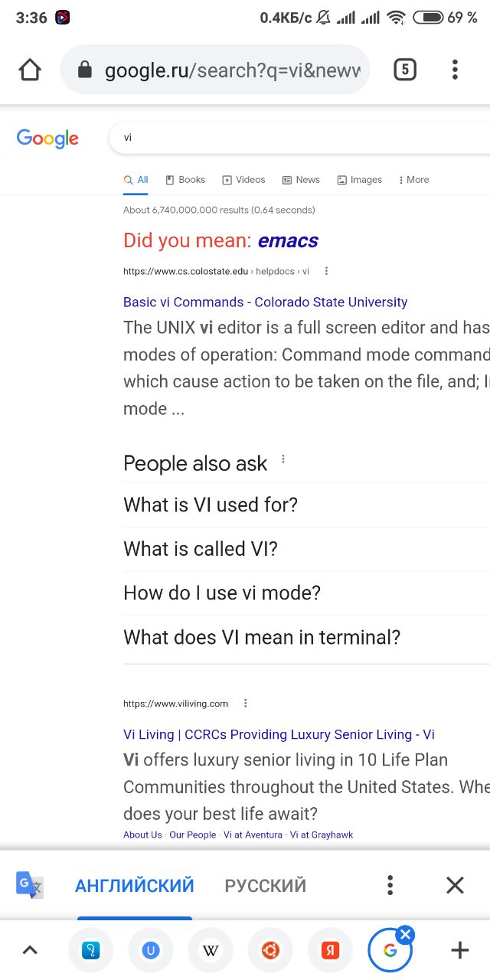Tap the "About 6,740,000,000 results" text
This screenshot has width=490, height=980.
click(x=219, y=210)
